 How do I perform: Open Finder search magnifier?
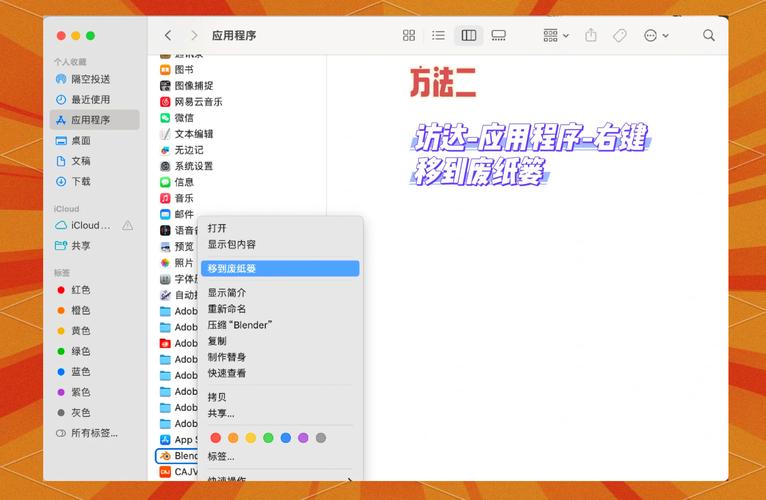pyautogui.click(x=709, y=35)
